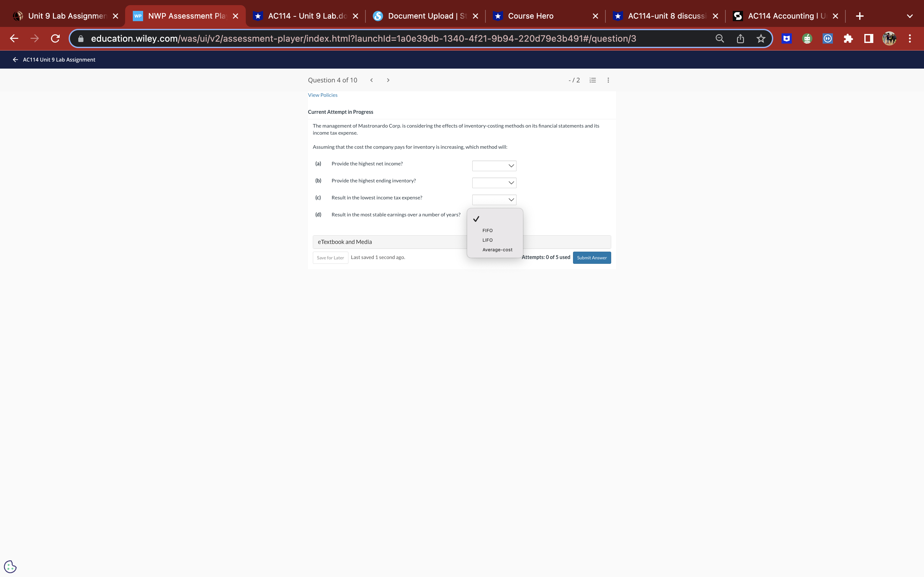This screenshot has height=577, width=924.
Task: Click the Save for Later button
Action: 330,258
